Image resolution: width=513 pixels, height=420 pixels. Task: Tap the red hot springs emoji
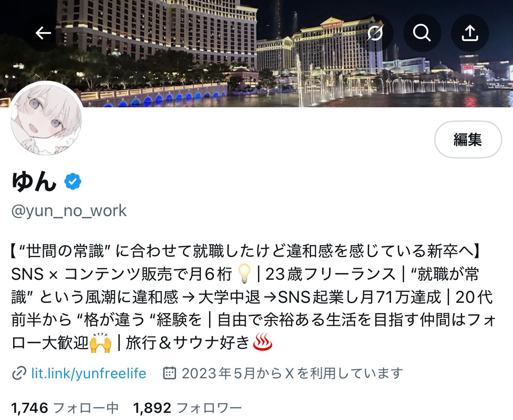pyautogui.click(x=262, y=343)
